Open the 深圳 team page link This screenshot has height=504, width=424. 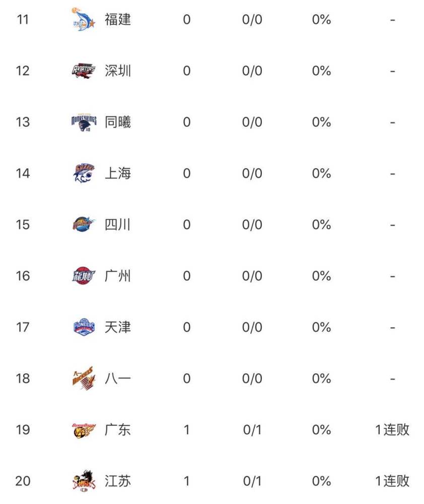point(118,71)
